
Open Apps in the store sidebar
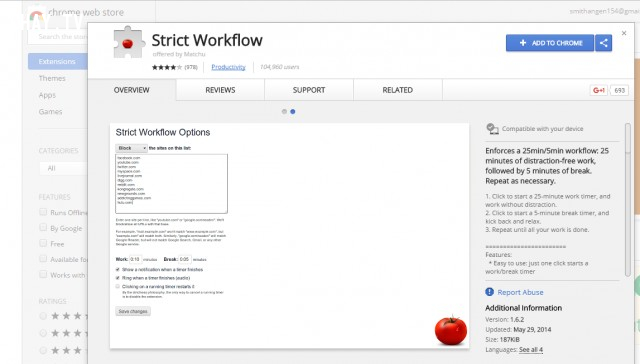click(x=47, y=95)
